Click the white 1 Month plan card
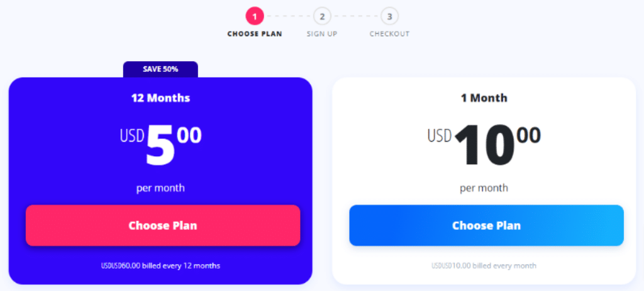 484,181
